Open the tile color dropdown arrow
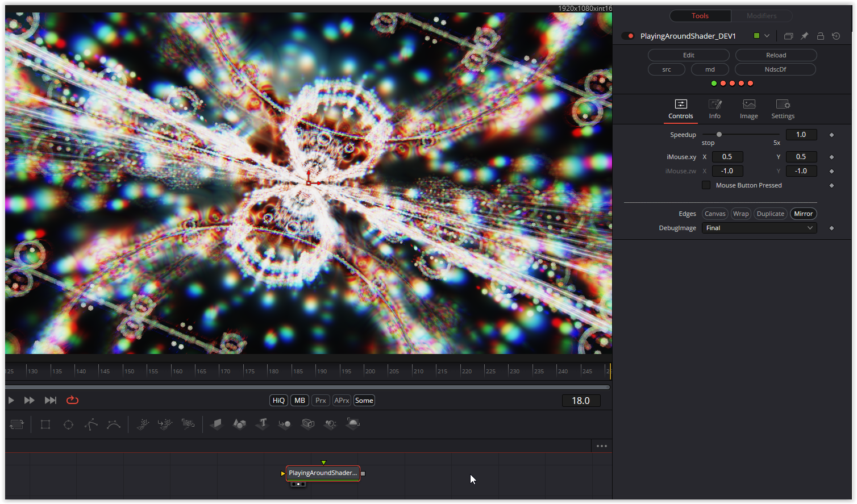857x504 pixels. (767, 36)
